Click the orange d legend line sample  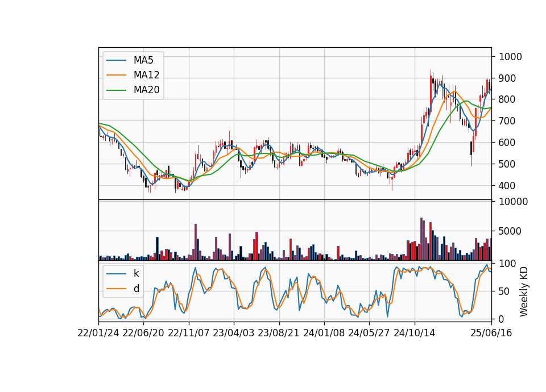pos(116,289)
